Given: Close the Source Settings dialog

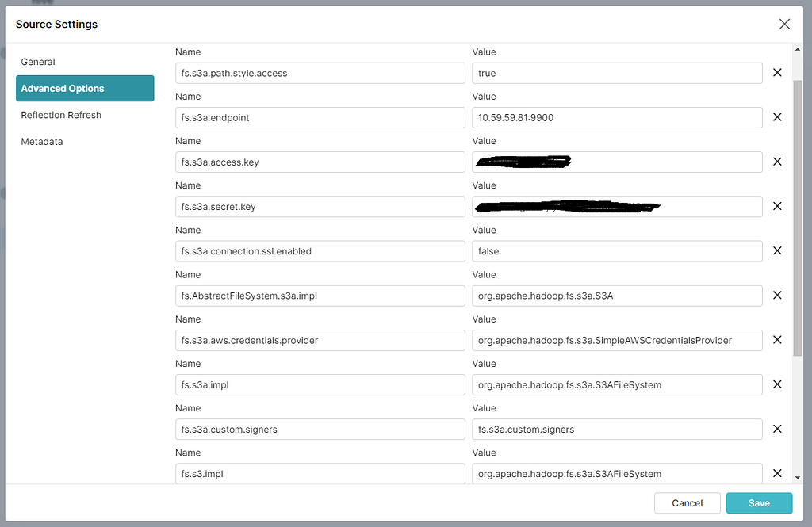Looking at the screenshot, I should [x=784, y=24].
